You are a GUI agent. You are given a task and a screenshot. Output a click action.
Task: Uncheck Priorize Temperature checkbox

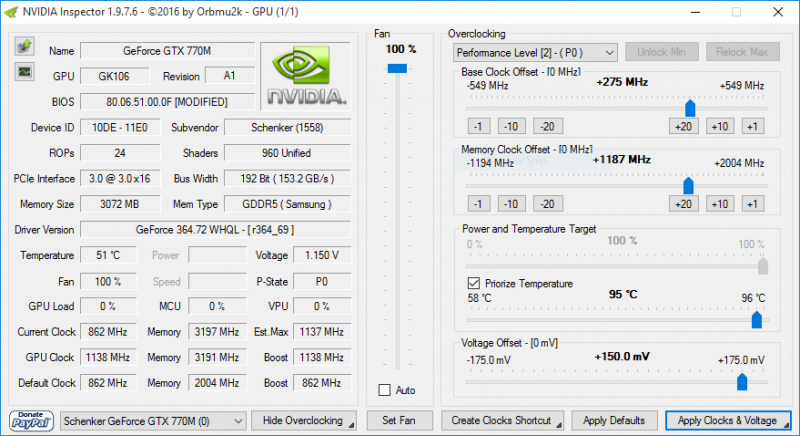click(x=473, y=283)
